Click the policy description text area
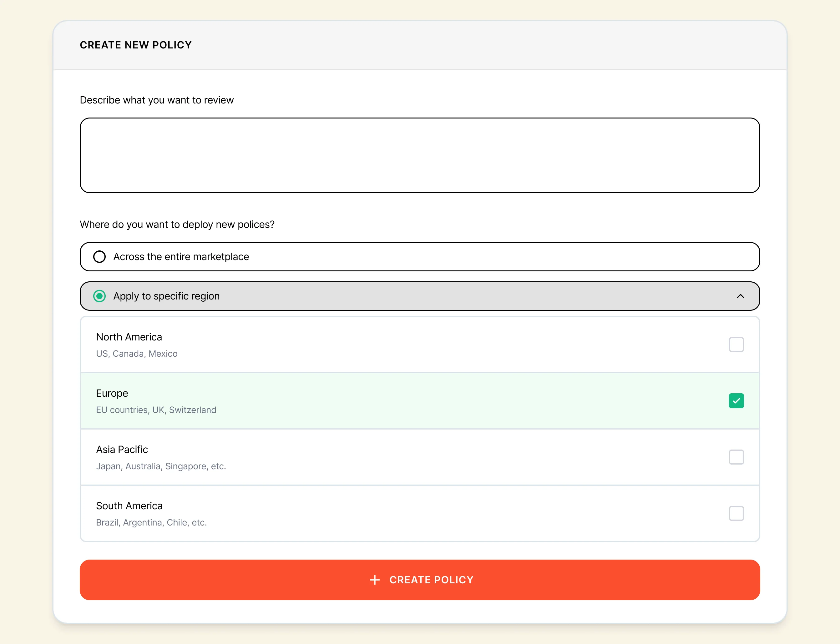Screen dimensions: 840x644 pos(419,155)
